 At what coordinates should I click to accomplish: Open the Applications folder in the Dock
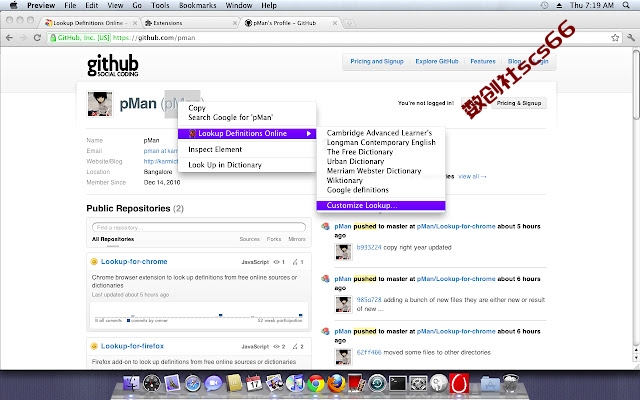coord(490,384)
